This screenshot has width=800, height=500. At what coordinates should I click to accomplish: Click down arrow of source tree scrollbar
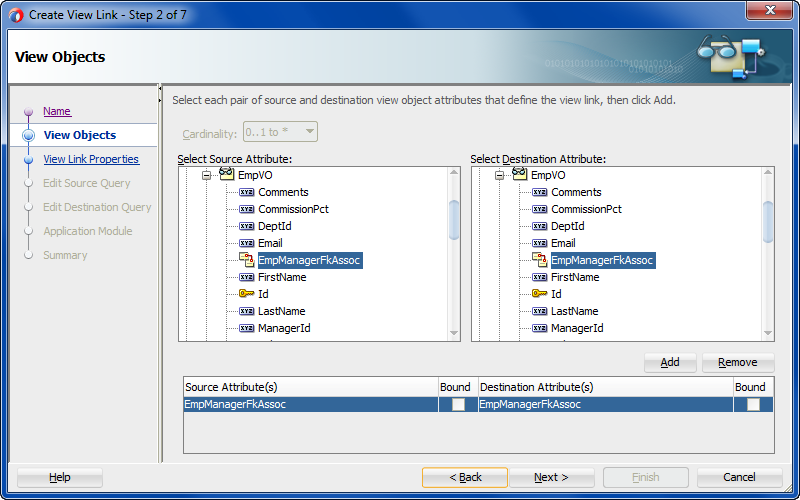(454, 334)
